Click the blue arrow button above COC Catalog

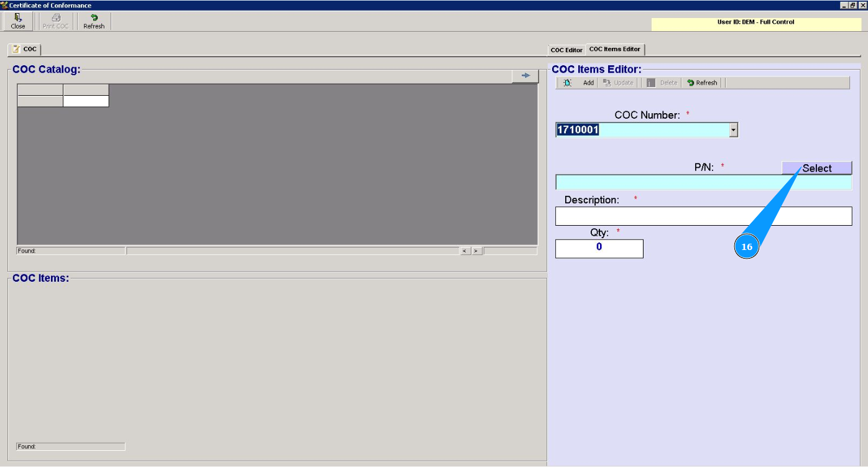click(525, 76)
